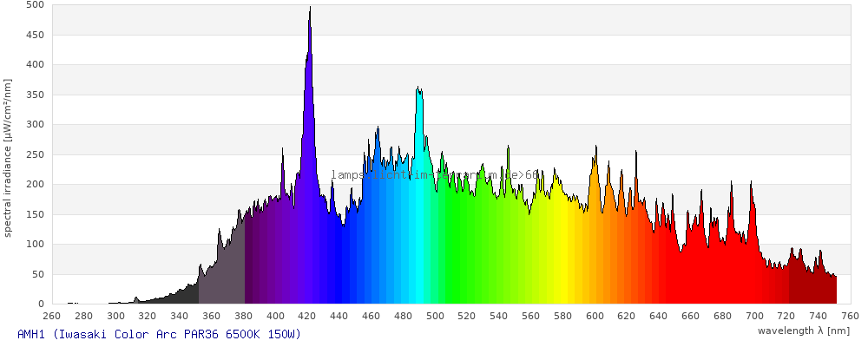Click the 450 value on y-axis
The height and width of the screenshot is (347, 868).
[35, 35]
